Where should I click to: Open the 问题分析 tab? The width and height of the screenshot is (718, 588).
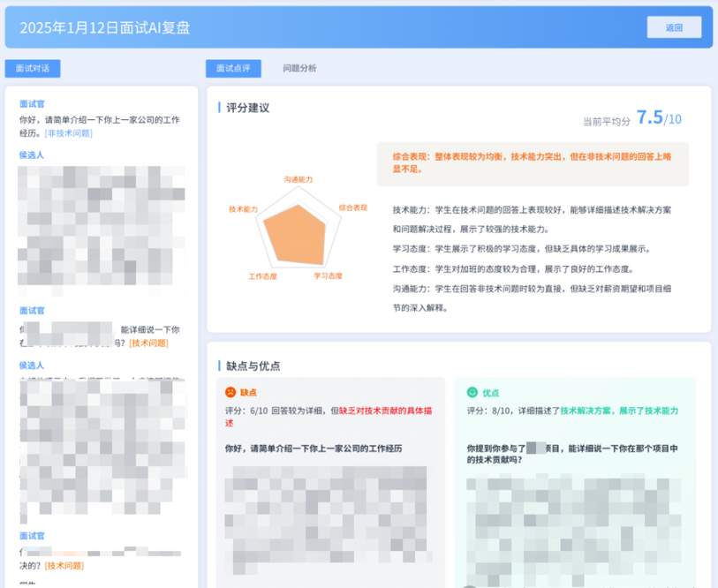coord(299,69)
